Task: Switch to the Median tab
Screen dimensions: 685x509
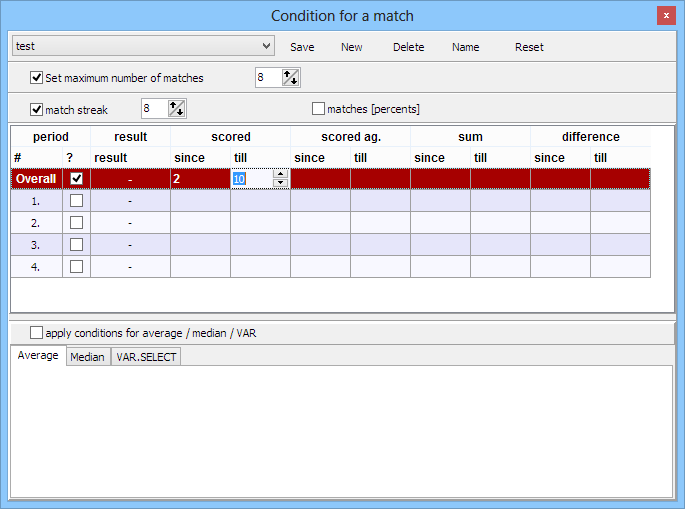Action: click(87, 357)
